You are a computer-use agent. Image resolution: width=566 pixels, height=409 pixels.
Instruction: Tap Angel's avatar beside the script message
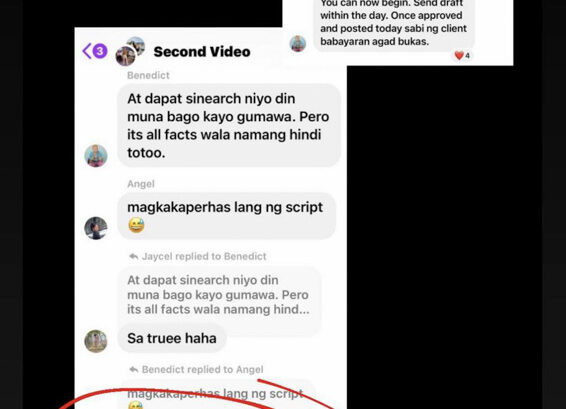tap(96, 228)
